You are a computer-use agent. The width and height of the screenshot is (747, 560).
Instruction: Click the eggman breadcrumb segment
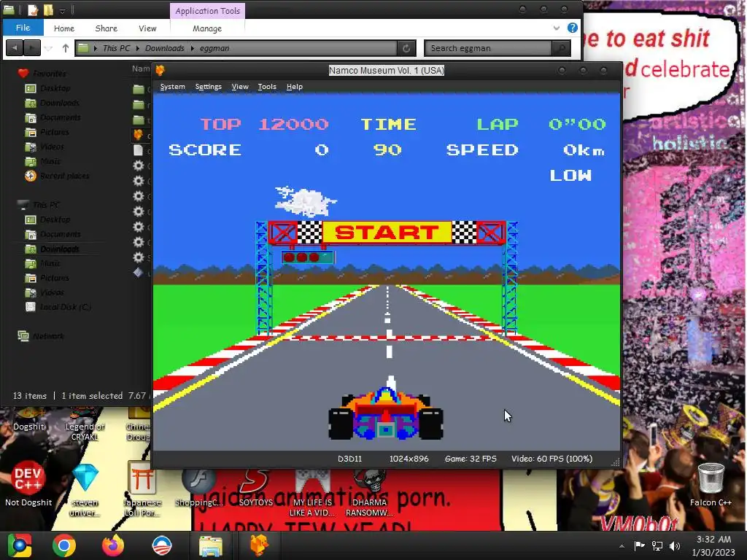pos(214,48)
